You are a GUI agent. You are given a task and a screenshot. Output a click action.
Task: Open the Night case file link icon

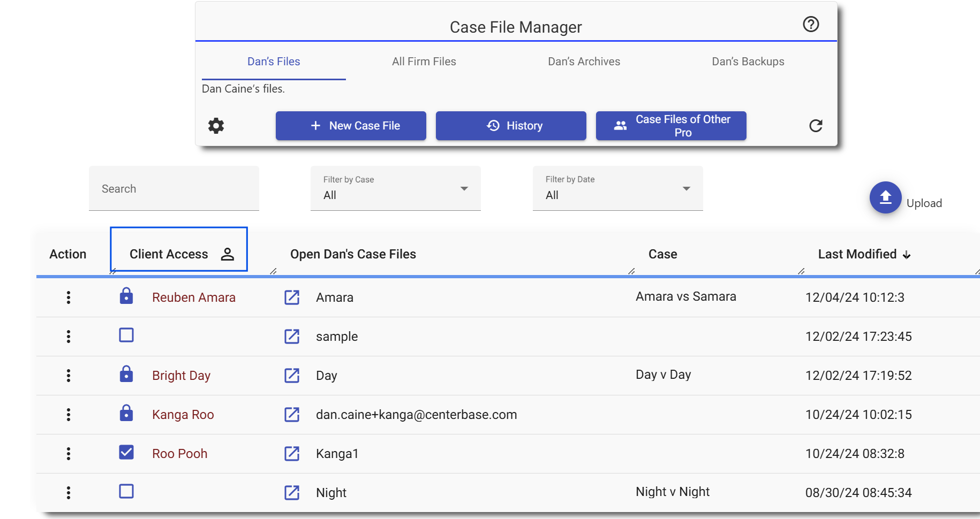(x=292, y=492)
